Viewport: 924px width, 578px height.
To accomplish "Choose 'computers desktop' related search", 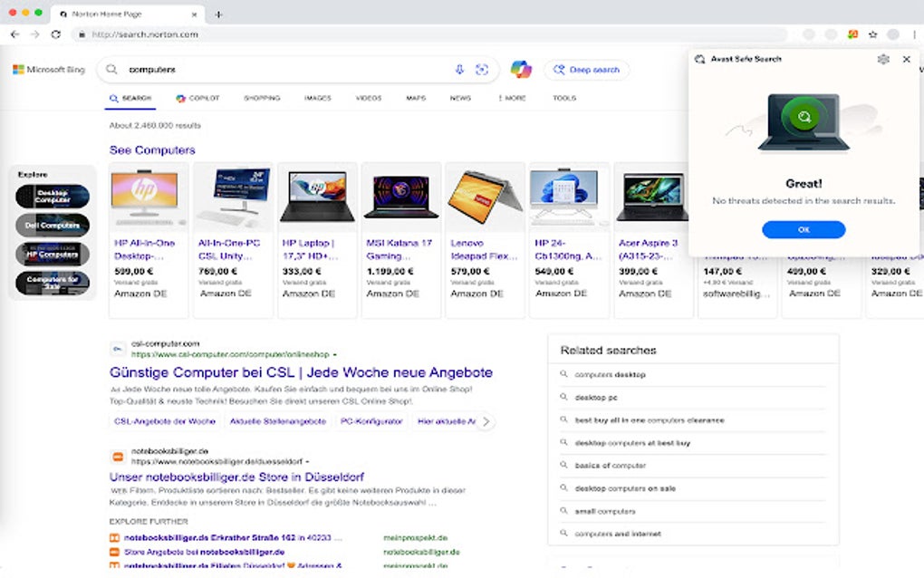I will click(611, 375).
